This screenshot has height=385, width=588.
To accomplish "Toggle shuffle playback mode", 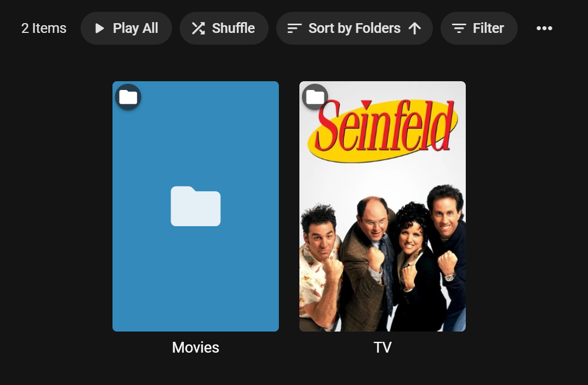I will click(224, 28).
